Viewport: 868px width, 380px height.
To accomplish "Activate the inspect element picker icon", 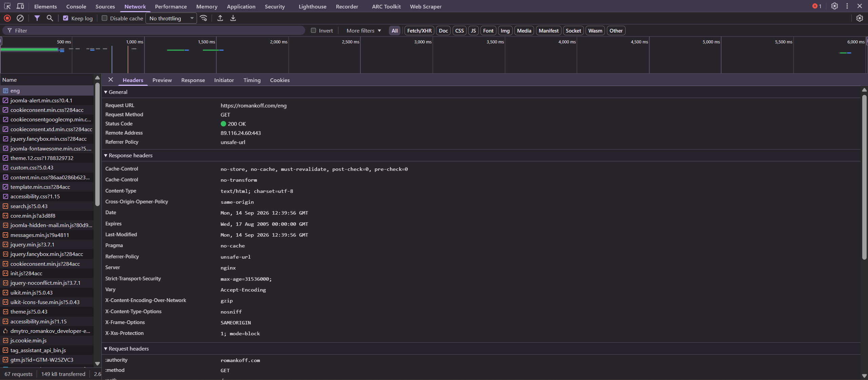I will coord(7,6).
